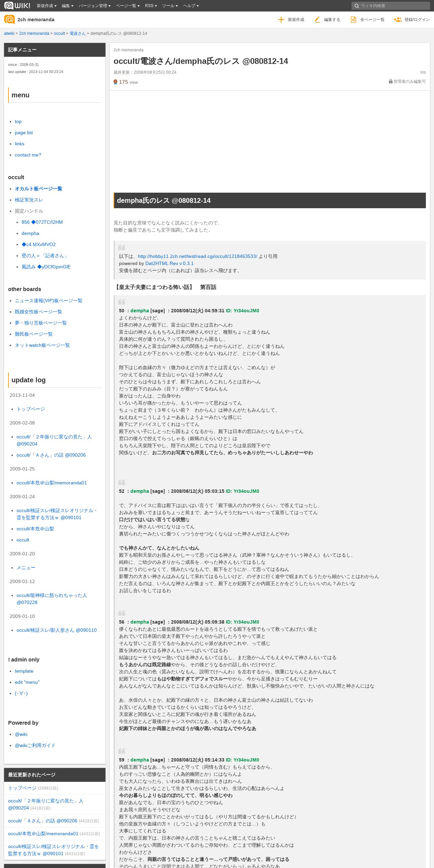Click the 登録/ログイン button
The width and height of the screenshot is (434, 868).
click(412, 20)
